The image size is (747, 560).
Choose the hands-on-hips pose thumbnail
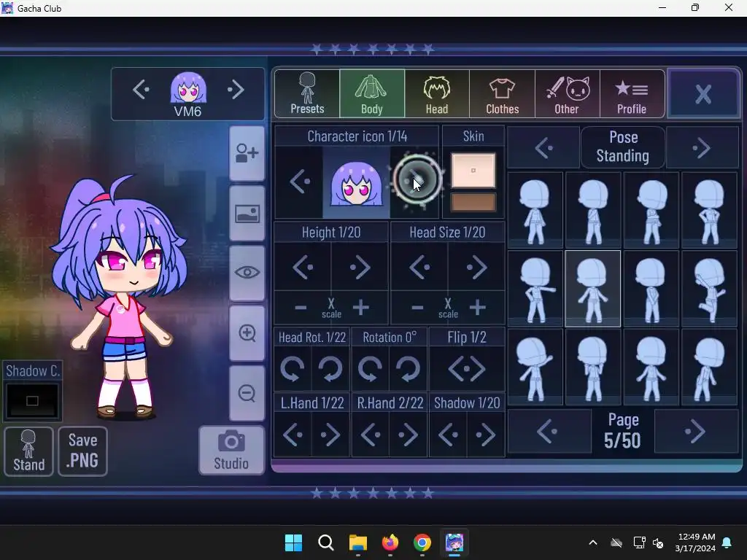[x=709, y=210]
